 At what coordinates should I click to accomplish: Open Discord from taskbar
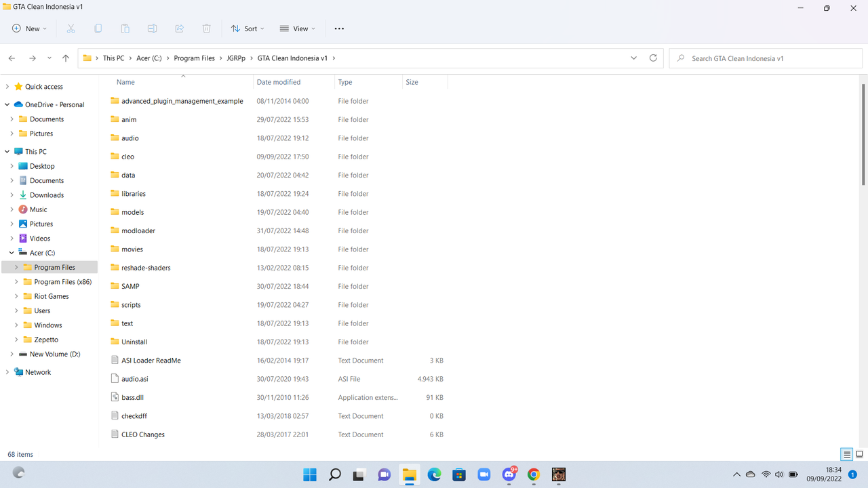(509, 474)
